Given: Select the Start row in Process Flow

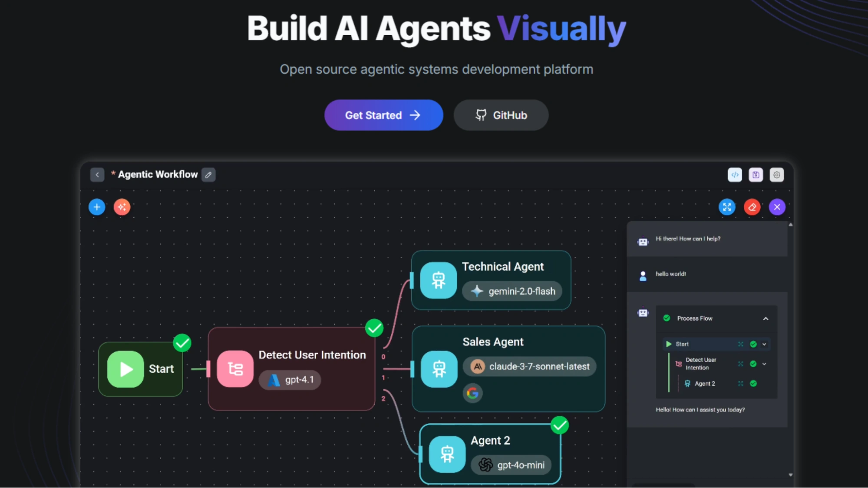Looking at the screenshot, I should [x=717, y=344].
